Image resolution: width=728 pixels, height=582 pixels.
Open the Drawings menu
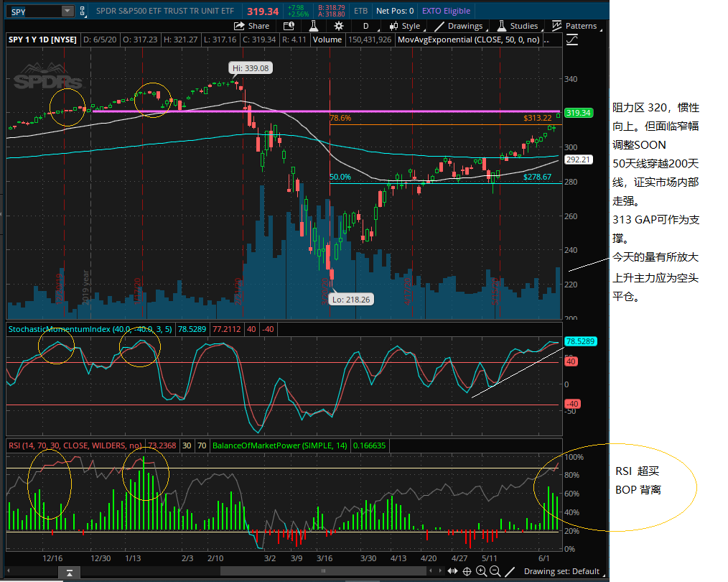pyautogui.click(x=460, y=26)
